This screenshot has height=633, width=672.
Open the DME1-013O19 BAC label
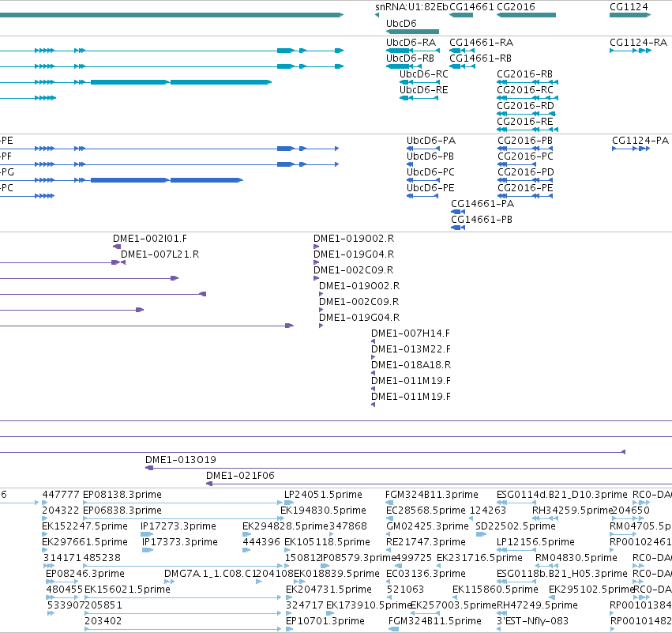181,460
